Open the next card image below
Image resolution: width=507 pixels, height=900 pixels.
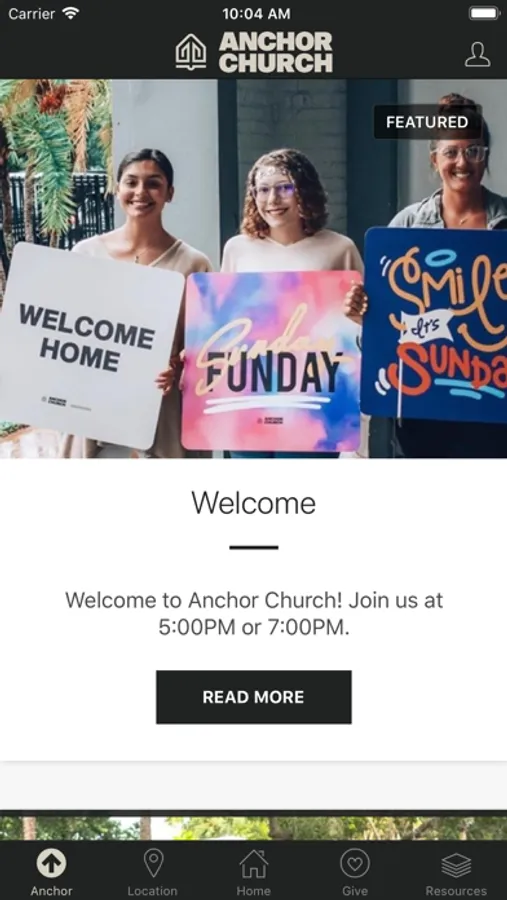pos(254,828)
